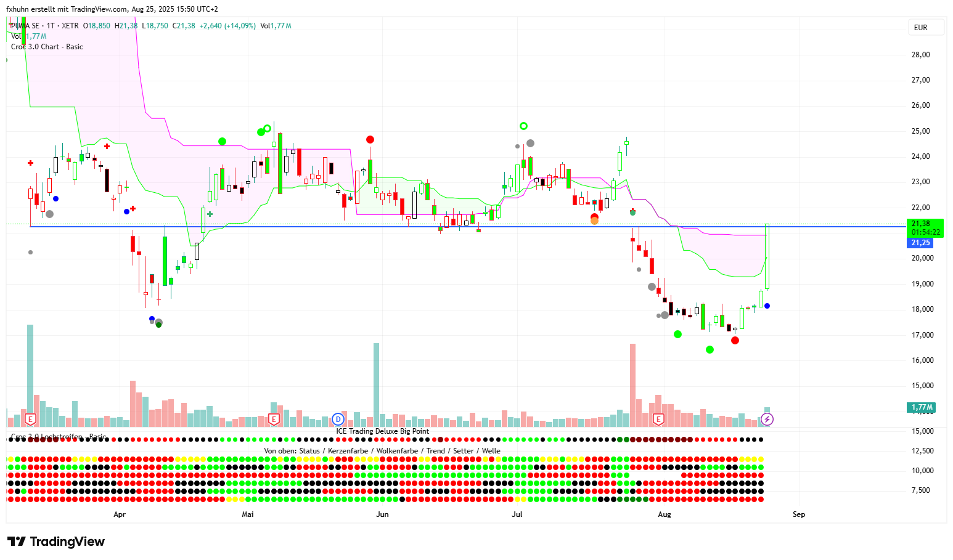
Task: Click the earnings 'E' marker before April
Action: pyautogui.click(x=30, y=420)
